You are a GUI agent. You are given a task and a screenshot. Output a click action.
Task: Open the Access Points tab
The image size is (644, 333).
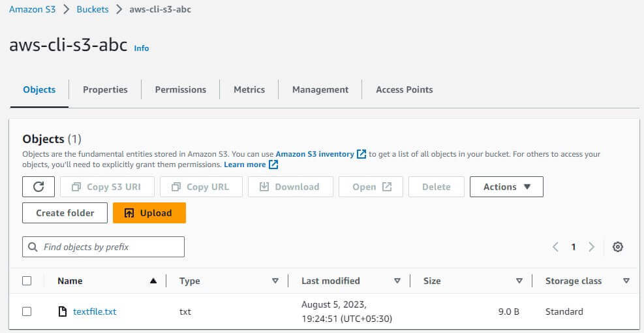pyautogui.click(x=405, y=89)
